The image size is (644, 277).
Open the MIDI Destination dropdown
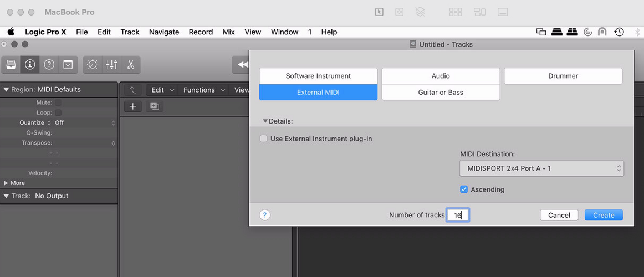pyautogui.click(x=541, y=168)
